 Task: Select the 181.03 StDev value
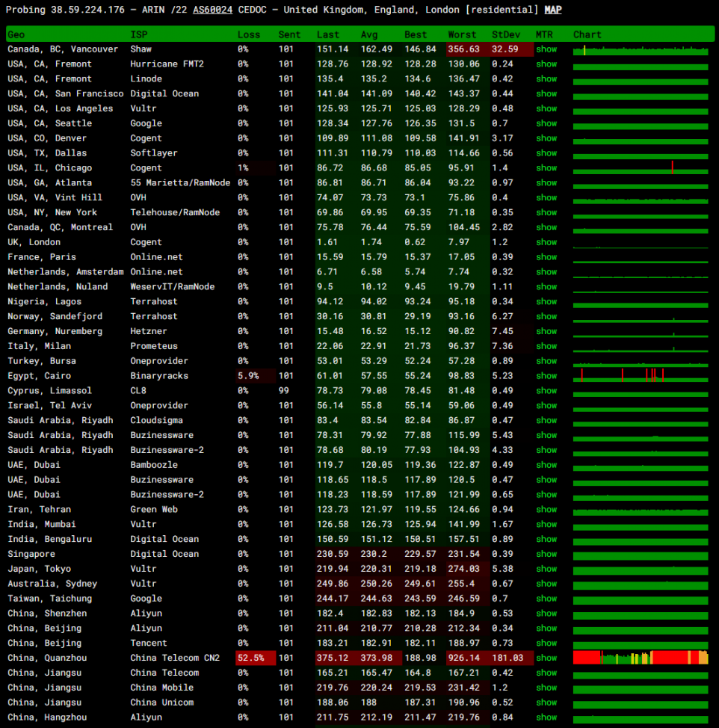[x=507, y=658]
